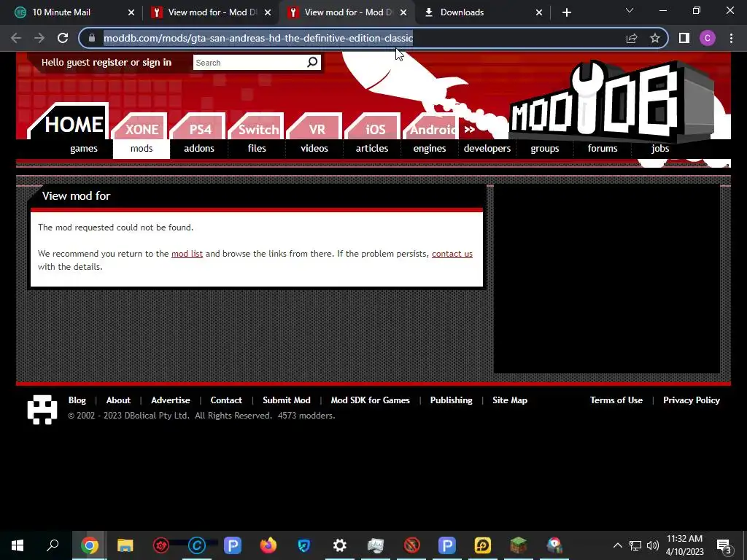The image size is (747, 560).
Task: Open the files menu item
Action: [x=257, y=149]
